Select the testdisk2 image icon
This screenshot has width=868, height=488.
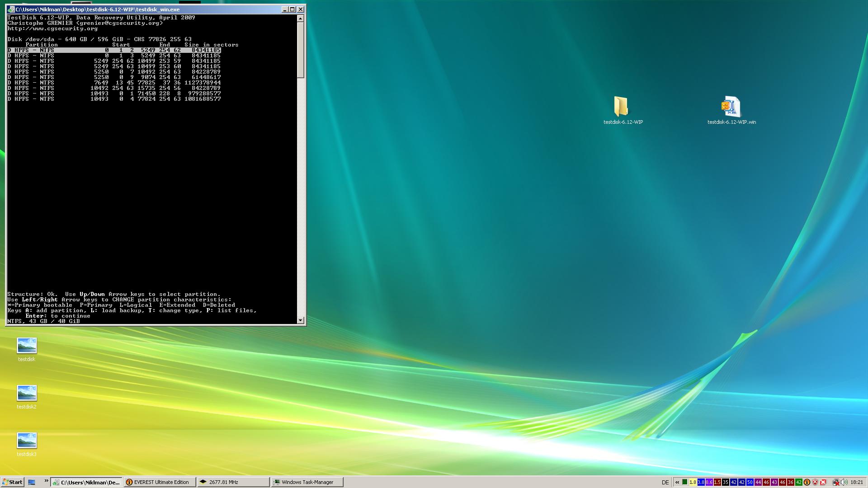(27, 394)
